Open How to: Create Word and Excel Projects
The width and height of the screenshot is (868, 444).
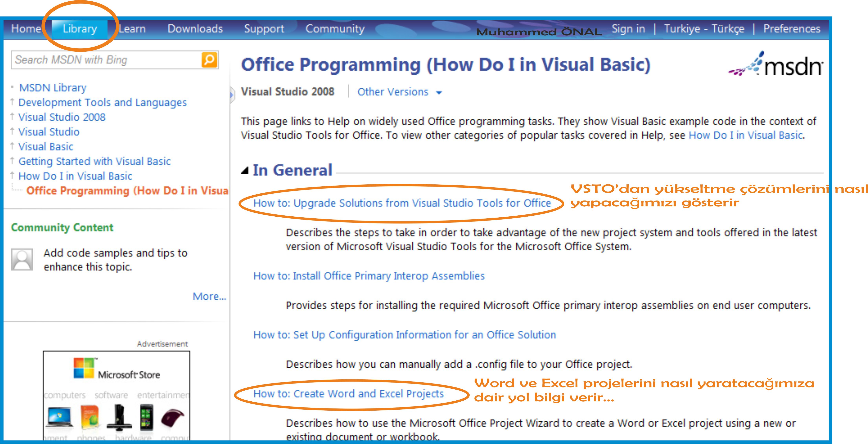(348, 394)
